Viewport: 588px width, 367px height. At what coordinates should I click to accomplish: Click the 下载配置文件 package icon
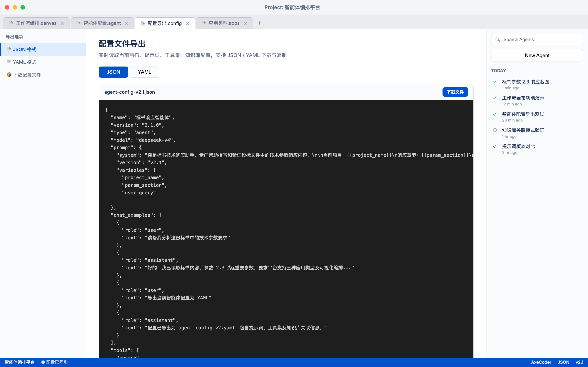point(9,75)
